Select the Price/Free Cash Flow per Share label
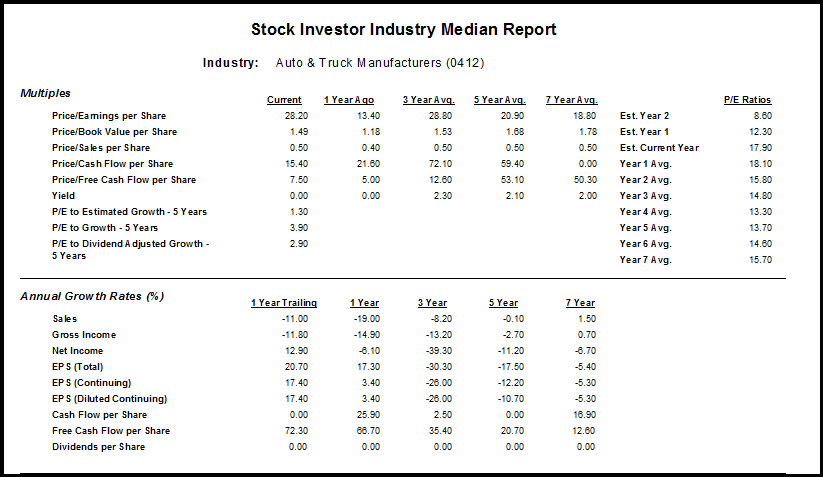 coord(123,180)
